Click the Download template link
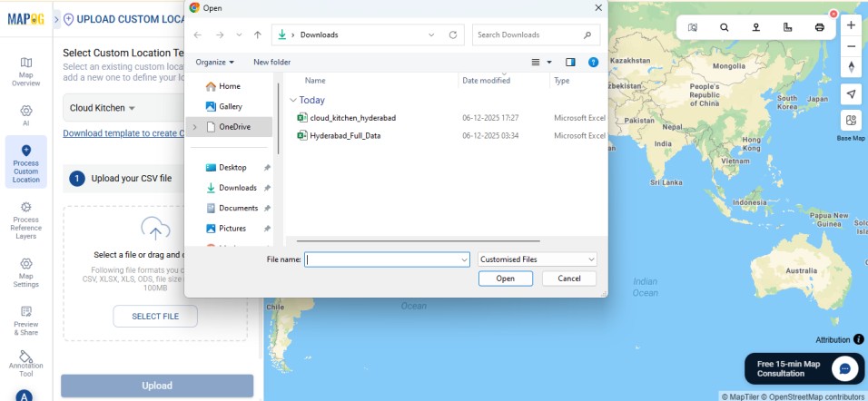The width and height of the screenshot is (868, 401). pos(123,133)
